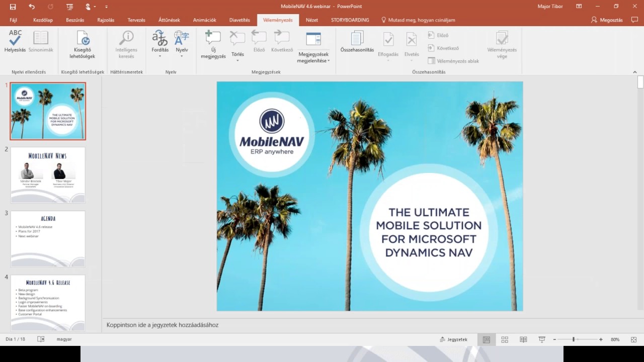
Task: Zoom out with the minus button
Action: pyautogui.click(x=554, y=339)
